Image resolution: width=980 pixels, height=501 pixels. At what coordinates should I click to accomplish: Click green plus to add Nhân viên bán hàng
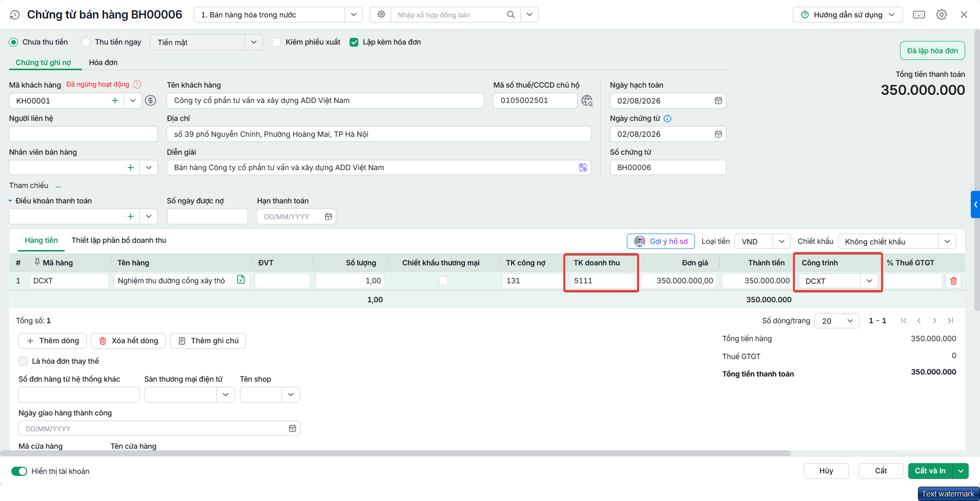point(131,168)
